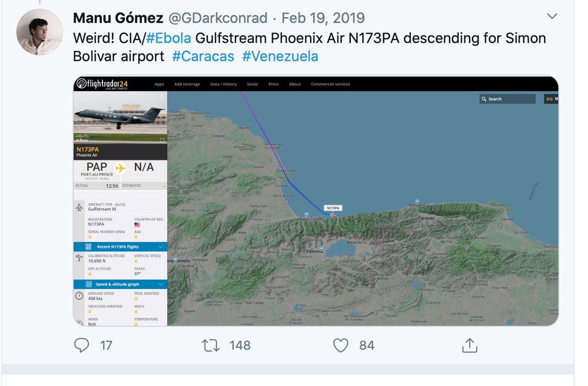Image resolution: width=588 pixels, height=386 pixels.
Task: Click the Gulfstream III aircraft type text
Action: [102, 209]
